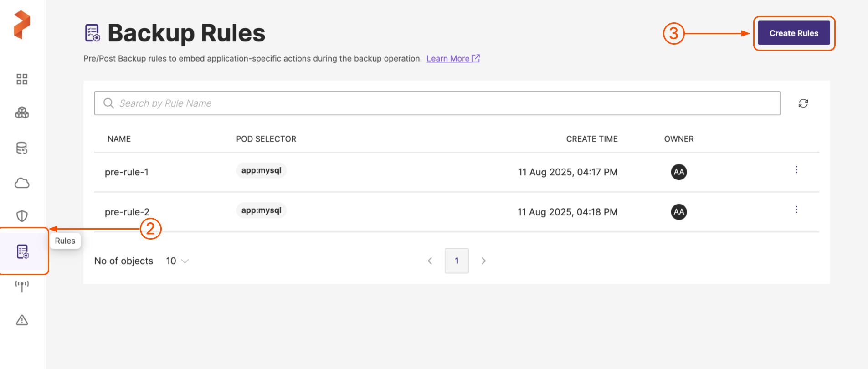
Task: Go to the previous page arrow
Action: tap(430, 261)
